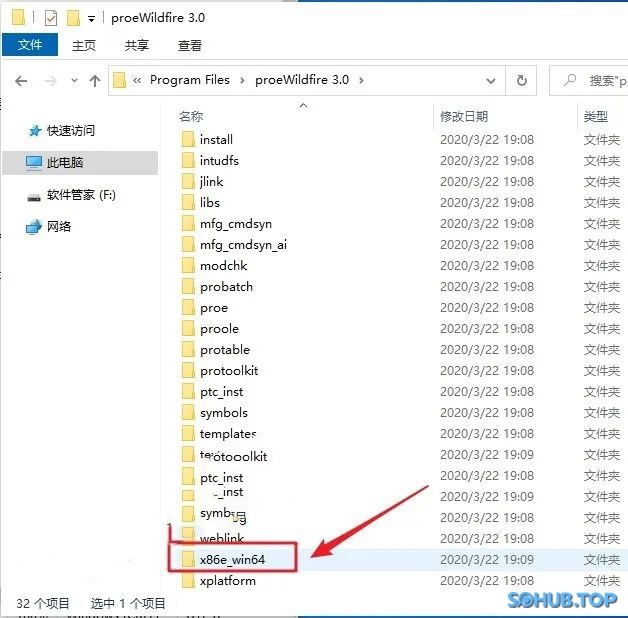Switch to the 共享 tab
628x618 pixels.
pos(137,45)
